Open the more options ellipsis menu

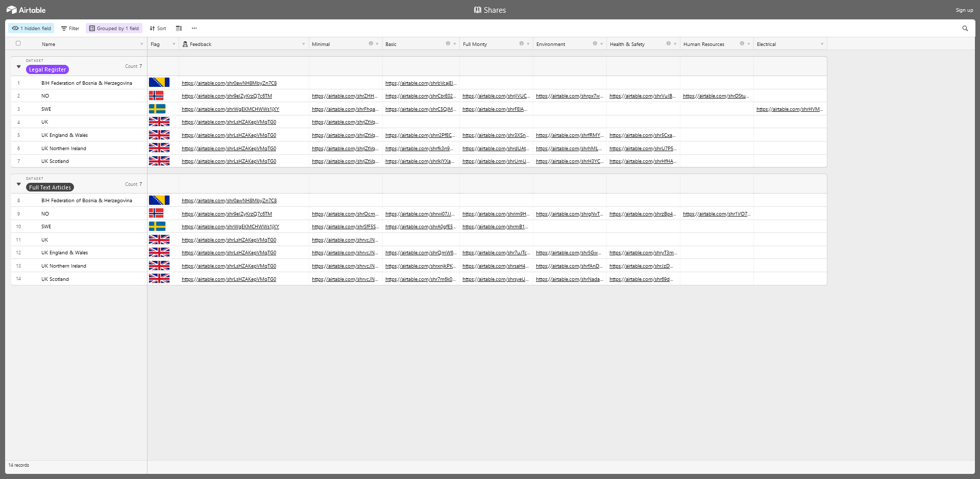pyautogui.click(x=194, y=29)
